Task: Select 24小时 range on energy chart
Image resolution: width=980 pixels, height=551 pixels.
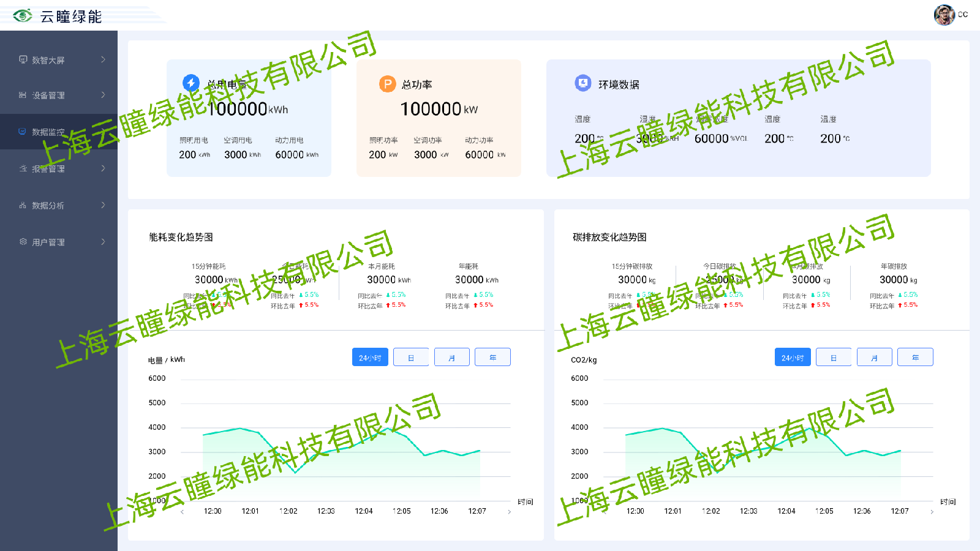Action: click(x=370, y=358)
